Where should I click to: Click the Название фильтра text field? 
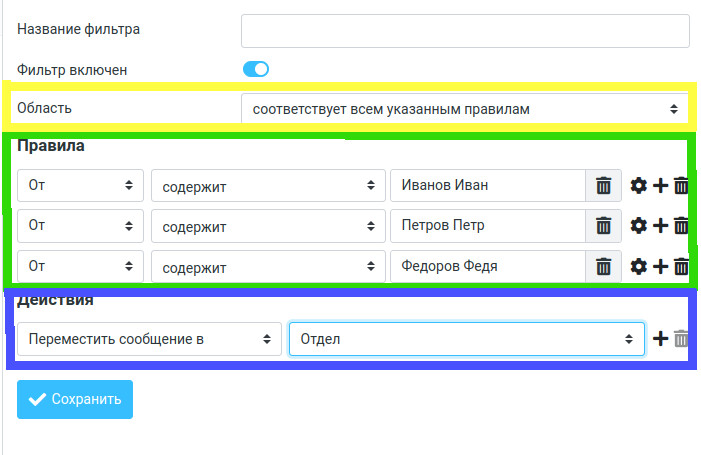(x=465, y=30)
